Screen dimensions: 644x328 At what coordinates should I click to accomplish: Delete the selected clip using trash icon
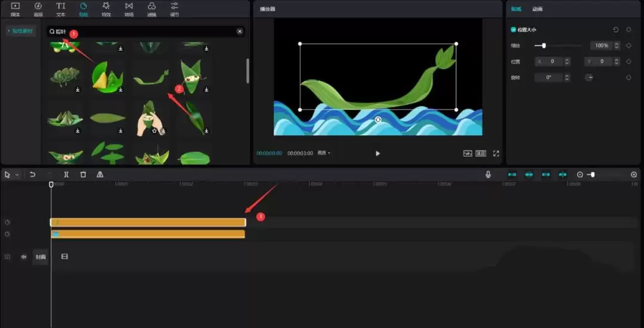(83, 175)
